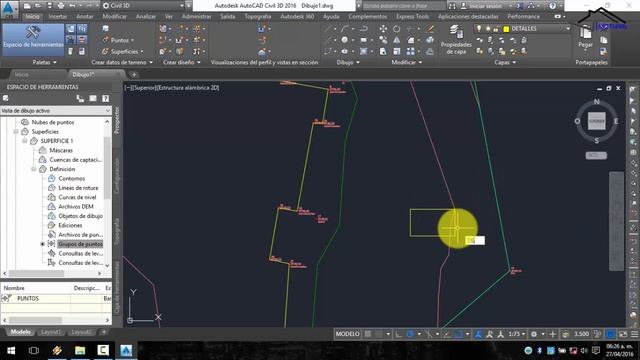Screen dimensions: 640x360
Task: Open File Explorer from the taskbar
Action: [80, 350]
